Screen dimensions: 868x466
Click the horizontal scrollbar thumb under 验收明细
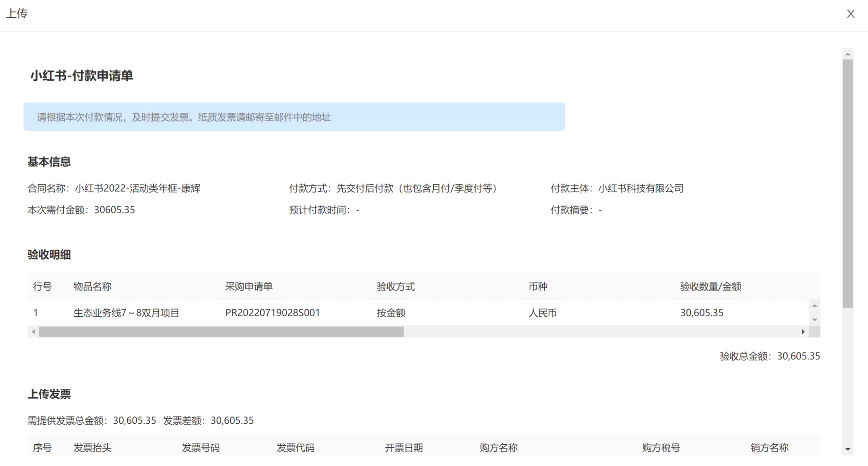(x=221, y=332)
